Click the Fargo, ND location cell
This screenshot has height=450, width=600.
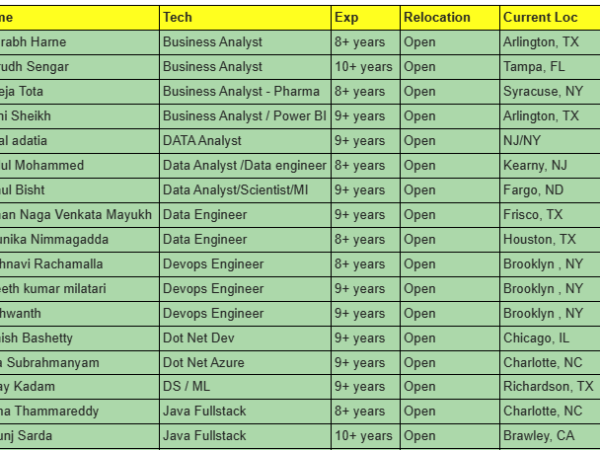point(548,190)
